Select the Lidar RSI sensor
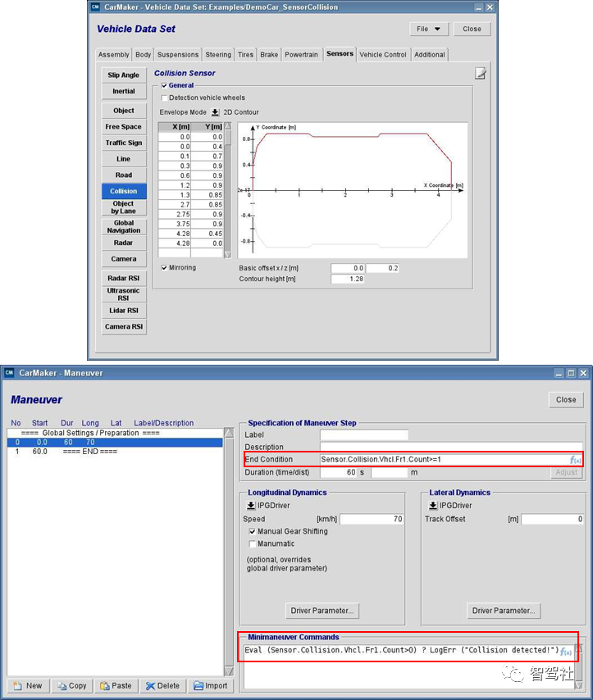The width and height of the screenshot is (593, 700). tap(124, 311)
